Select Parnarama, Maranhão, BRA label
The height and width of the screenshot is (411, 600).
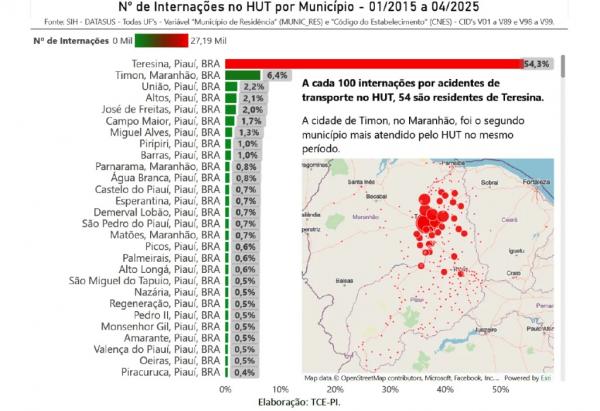158,167
